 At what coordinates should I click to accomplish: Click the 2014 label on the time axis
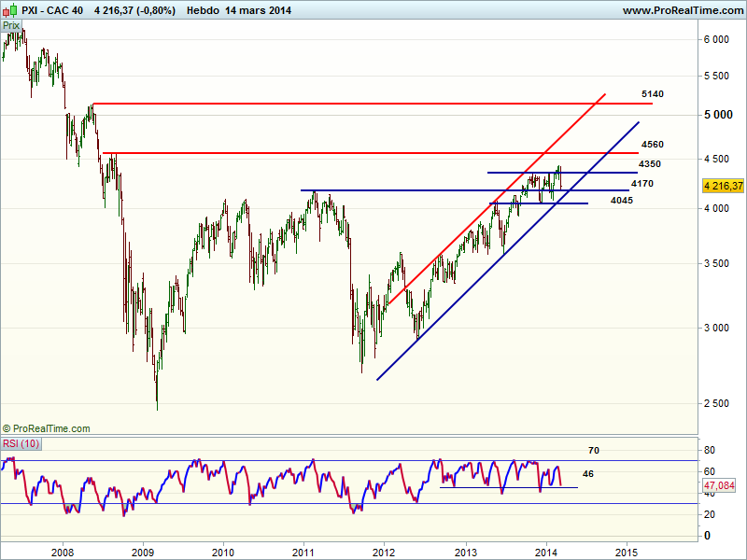point(546,552)
